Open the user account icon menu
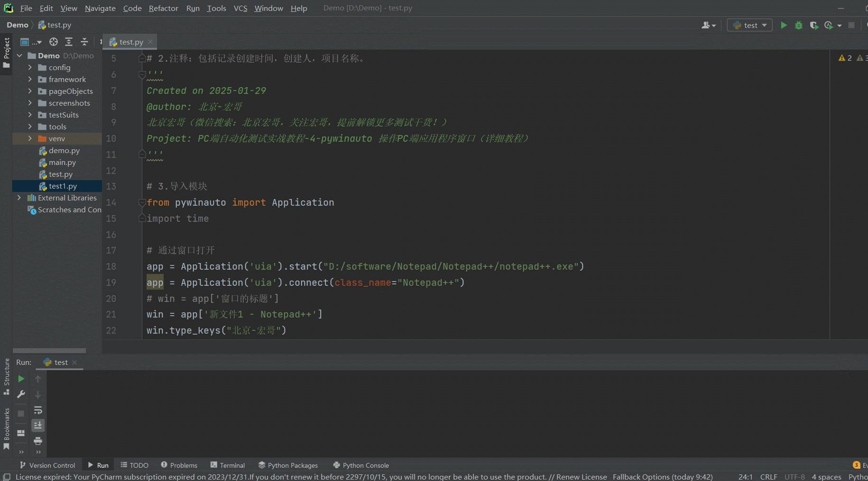868x481 pixels. pyautogui.click(x=709, y=25)
